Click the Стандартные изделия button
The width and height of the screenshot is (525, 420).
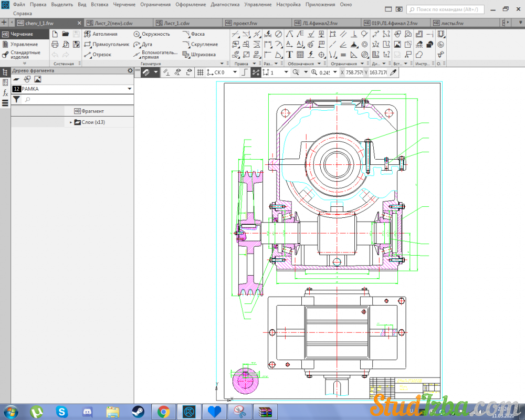[x=25, y=55]
